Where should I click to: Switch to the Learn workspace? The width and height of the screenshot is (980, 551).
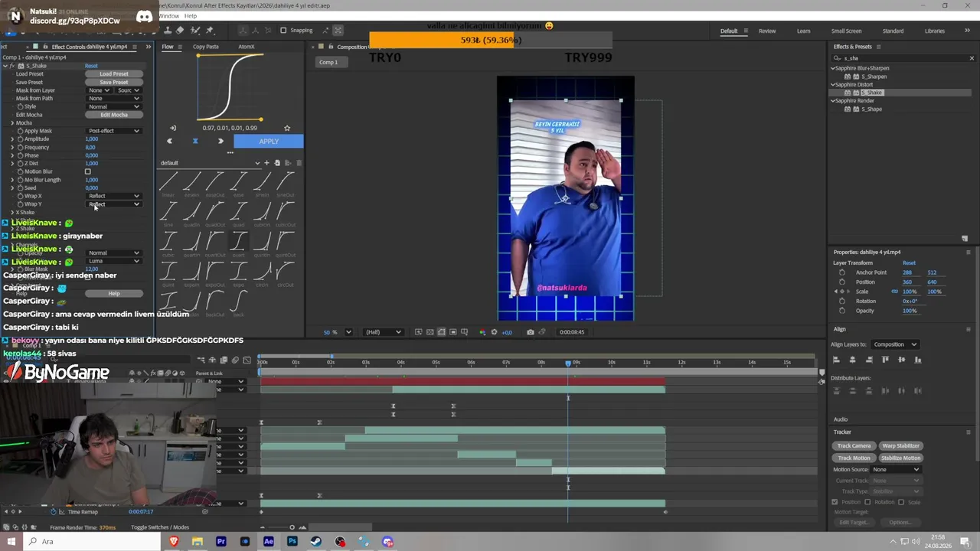tap(803, 31)
